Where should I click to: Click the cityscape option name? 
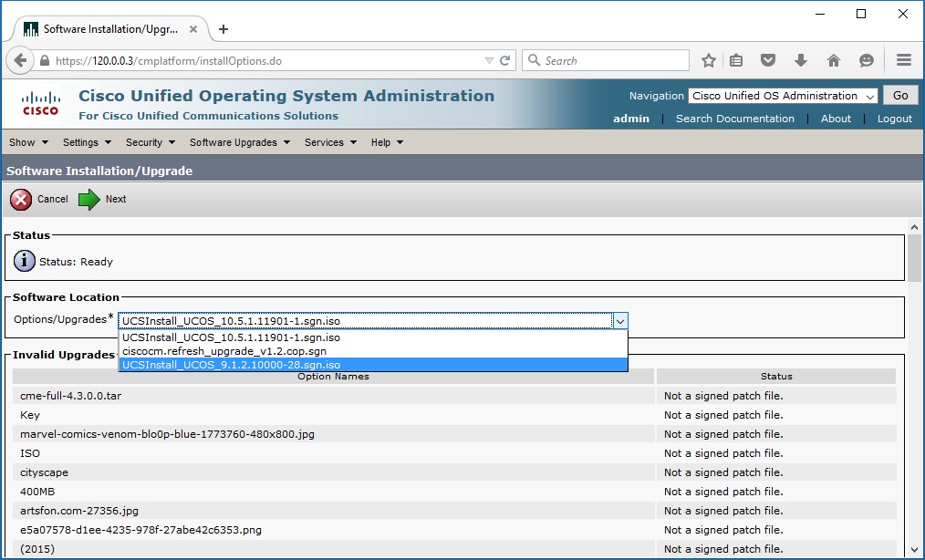coord(45,472)
